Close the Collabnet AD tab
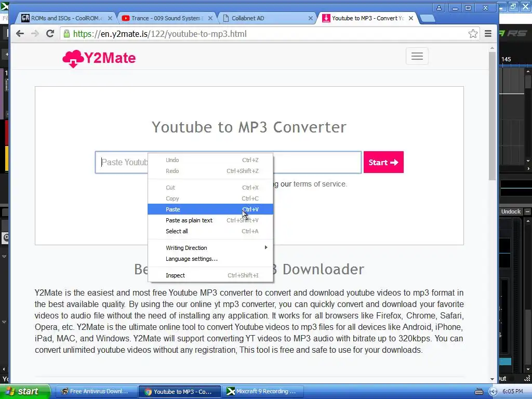The width and height of the screenshot is (532, 399). pos(311,18)
